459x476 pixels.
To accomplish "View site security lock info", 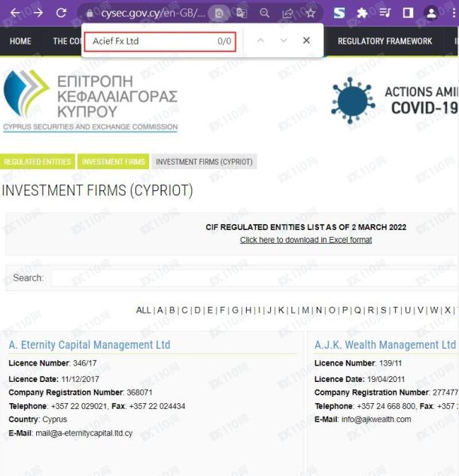I will pos(90,13).
